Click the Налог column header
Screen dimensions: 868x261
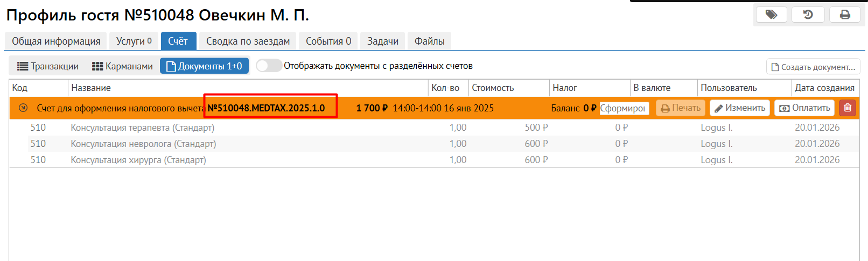point(590,88)
